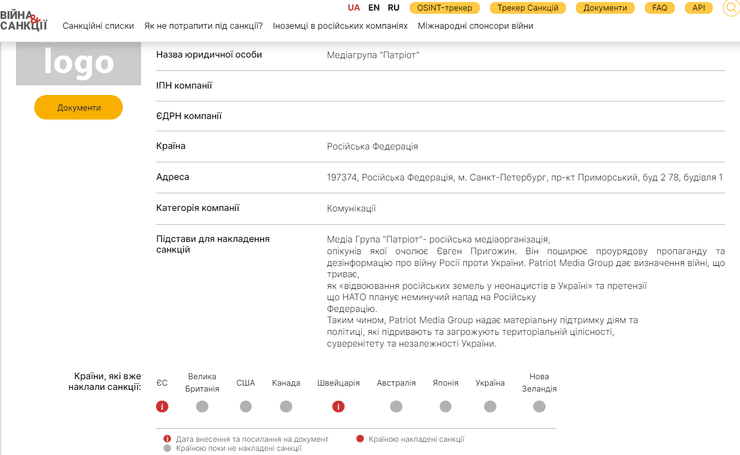Select the UA language option
The width and height of the screenshot is (740, 455).
click(x=354, y=8)
